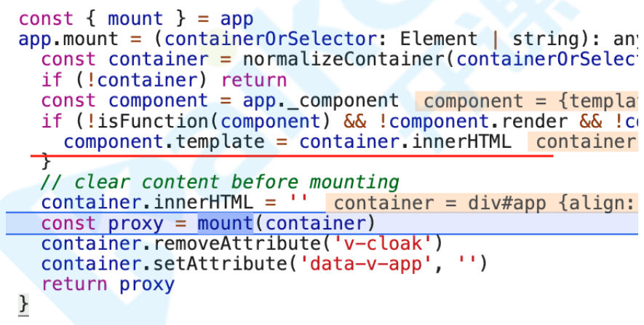The height and width of the screenshot is (325, 644).
Task: Click the 'component = {templa' inline value
Action: [x=530, y=101]
